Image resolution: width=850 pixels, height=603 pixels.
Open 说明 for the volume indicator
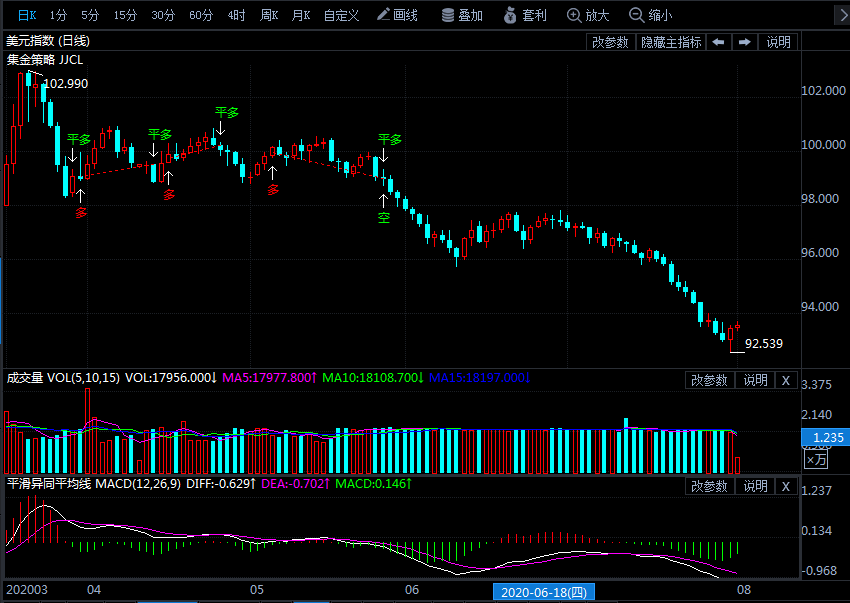tap(755, 380)
